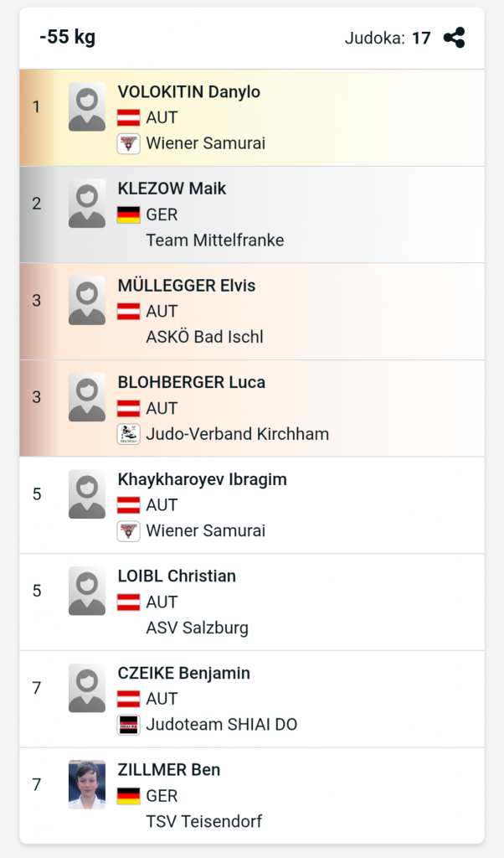
Task: Open VOLOKITIN Danylo's athlete profile
Action: pos(188,92)
